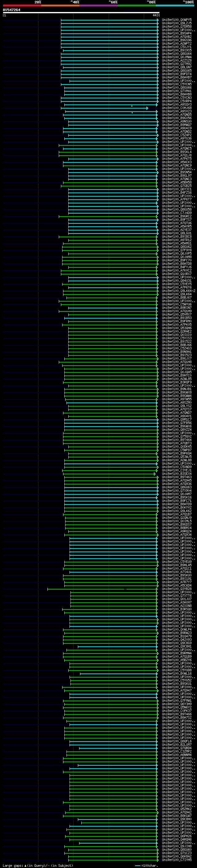
Task: Click the query end position 443
Action: 155,15
